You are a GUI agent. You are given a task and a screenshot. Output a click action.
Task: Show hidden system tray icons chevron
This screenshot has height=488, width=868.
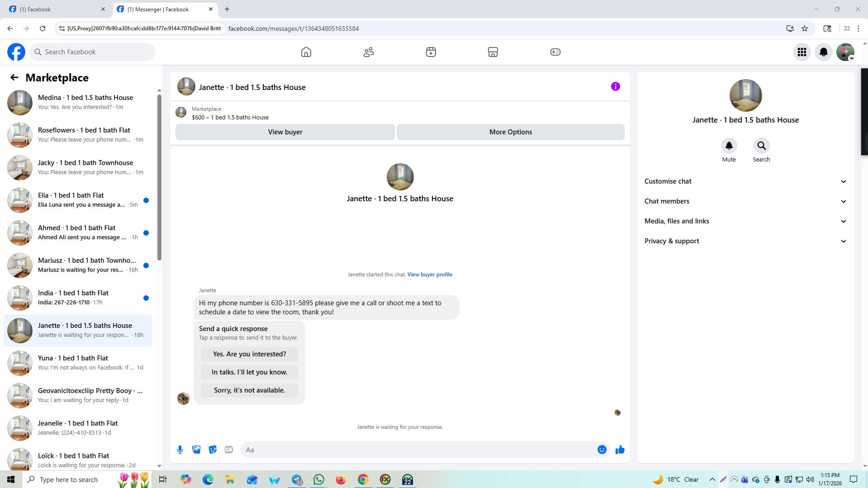712,479
